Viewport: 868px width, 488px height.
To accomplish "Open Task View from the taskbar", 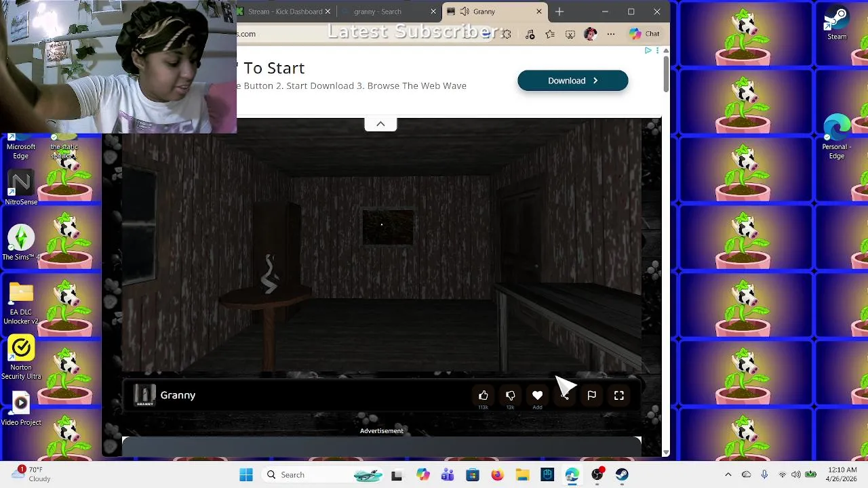I will 397,474.
